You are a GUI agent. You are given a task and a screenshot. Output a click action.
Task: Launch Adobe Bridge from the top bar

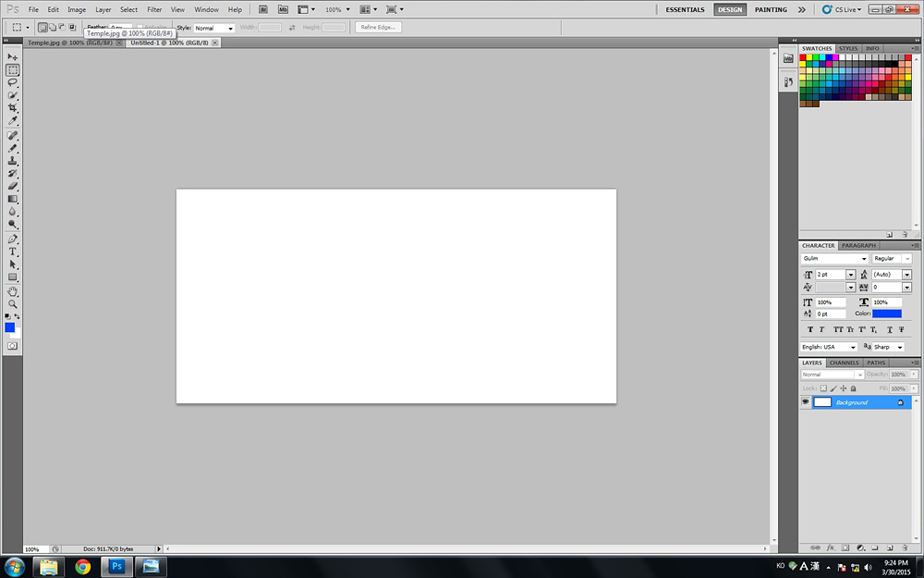point(263,9)
